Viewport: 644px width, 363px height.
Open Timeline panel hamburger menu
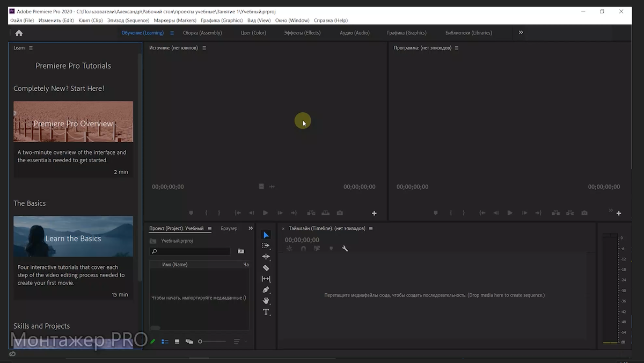(371, 229)
